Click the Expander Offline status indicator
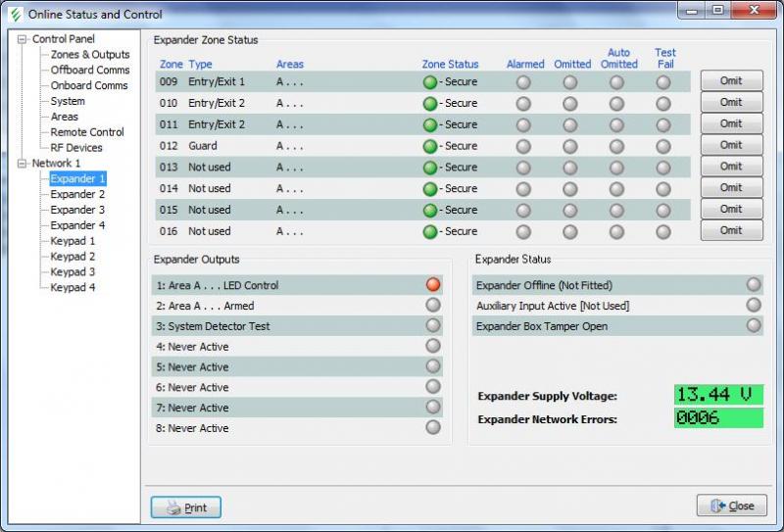Viewport: 784px width, 532px height. [754, 285]
